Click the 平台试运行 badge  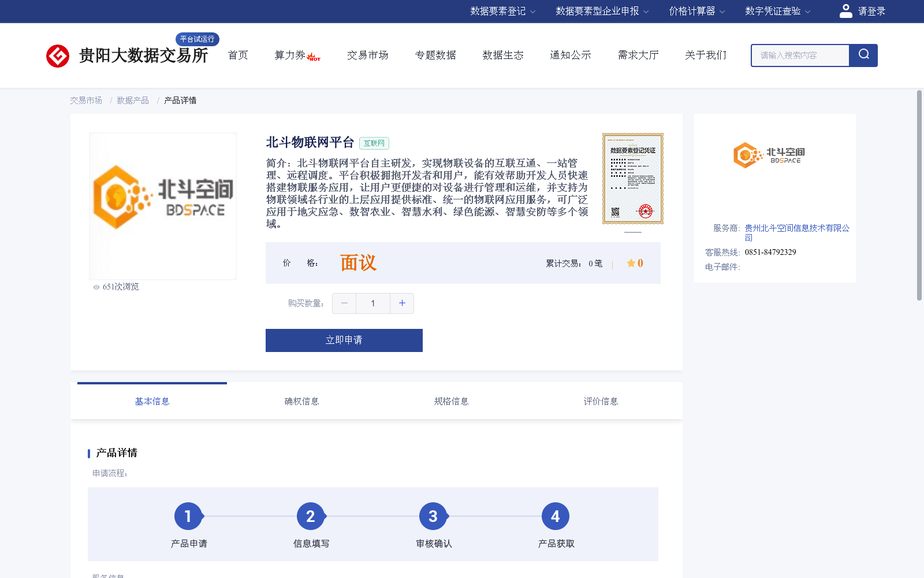click(x=198, y=39)
